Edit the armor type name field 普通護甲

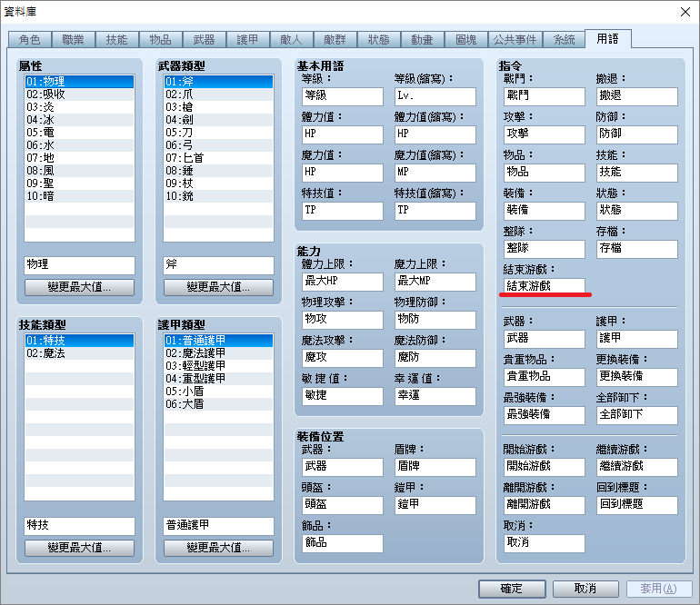tap(219, 526)
